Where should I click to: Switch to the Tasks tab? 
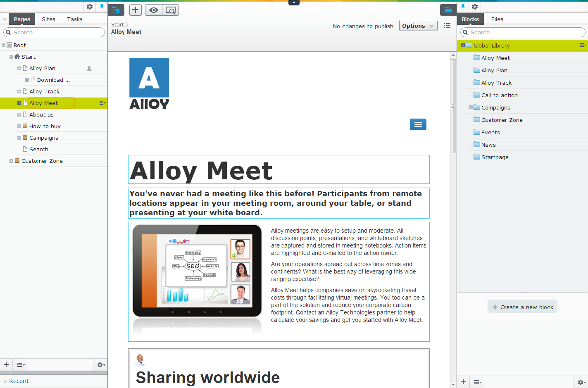(75, 19)
